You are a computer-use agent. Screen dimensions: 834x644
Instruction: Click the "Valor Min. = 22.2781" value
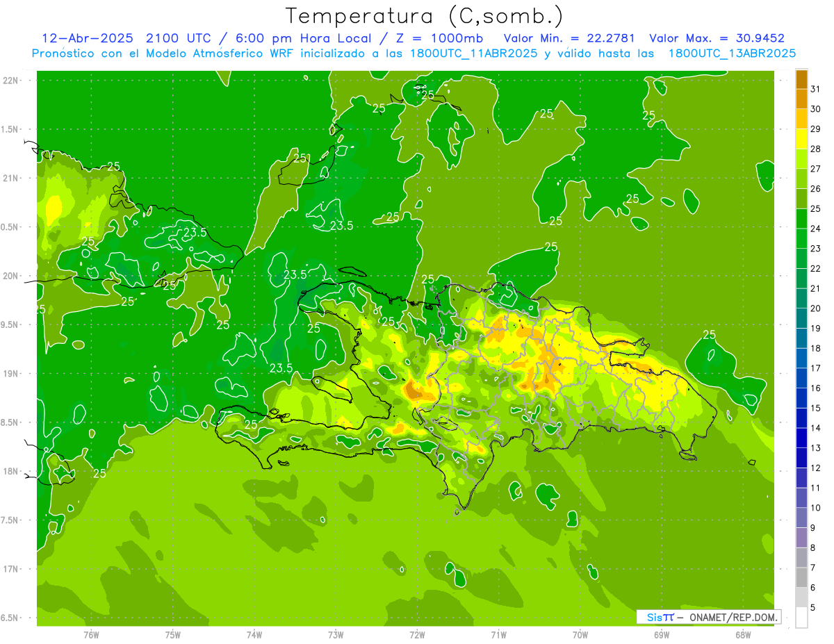[x=569, y=38]
